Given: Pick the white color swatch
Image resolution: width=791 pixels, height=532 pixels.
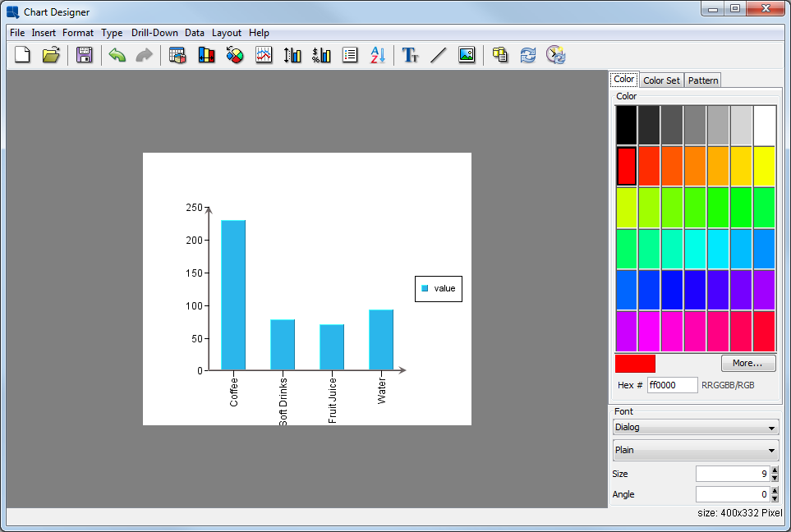Looking at the screenshot, I should click(764, 125).
